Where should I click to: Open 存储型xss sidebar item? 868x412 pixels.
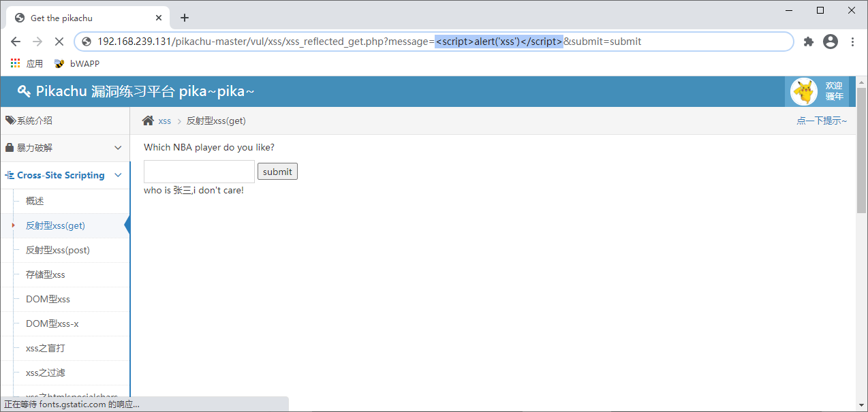pyautogui.click(x=46, y=274)
